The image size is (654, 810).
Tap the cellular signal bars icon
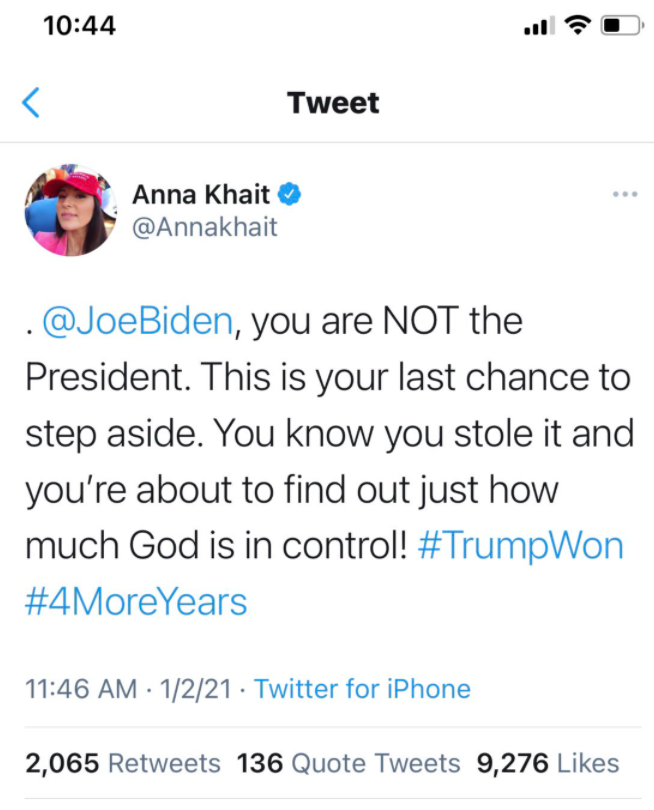point(538,27)
